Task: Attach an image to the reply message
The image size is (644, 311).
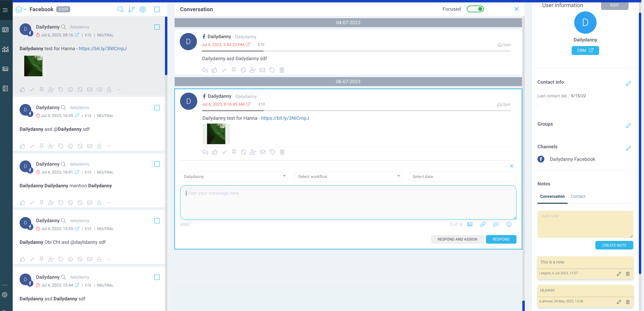Action: 470,224
